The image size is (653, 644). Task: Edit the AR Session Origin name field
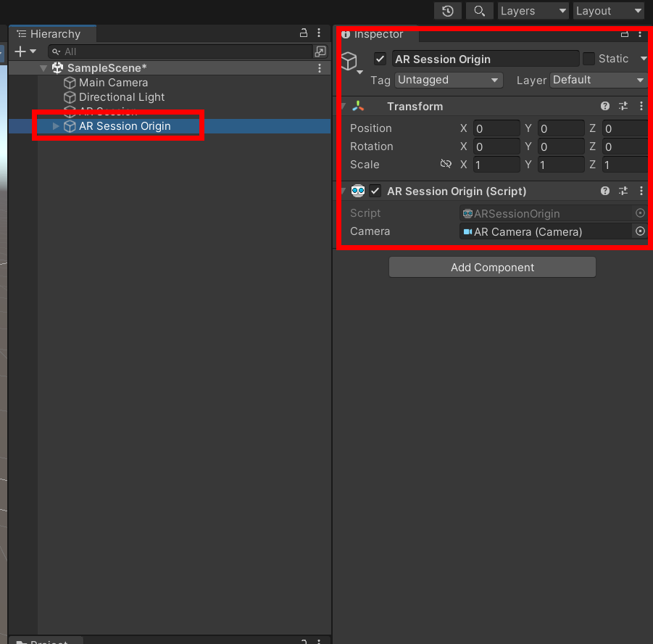[485, 59]
